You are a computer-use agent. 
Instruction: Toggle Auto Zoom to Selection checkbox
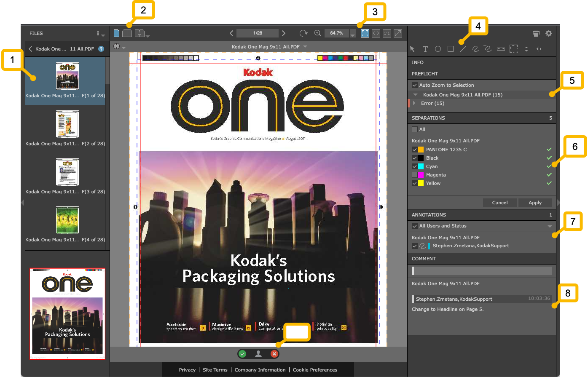415,85
